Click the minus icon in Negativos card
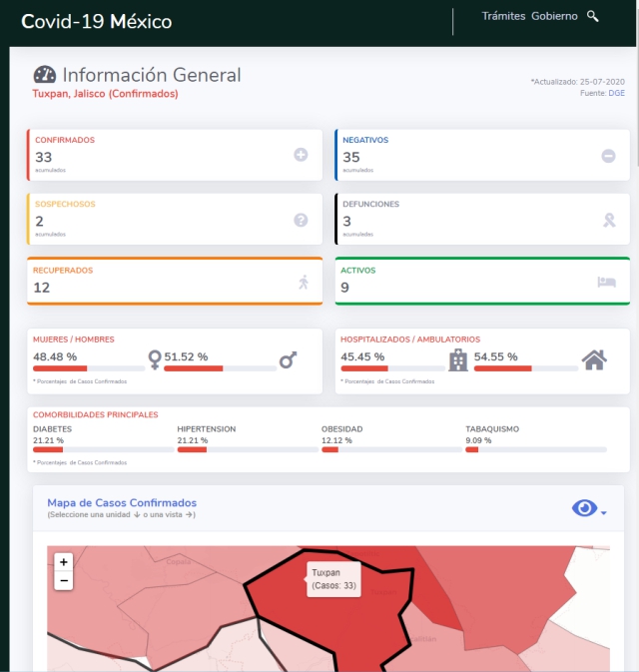This screenshot has height=672, width=639. [608, 156]
